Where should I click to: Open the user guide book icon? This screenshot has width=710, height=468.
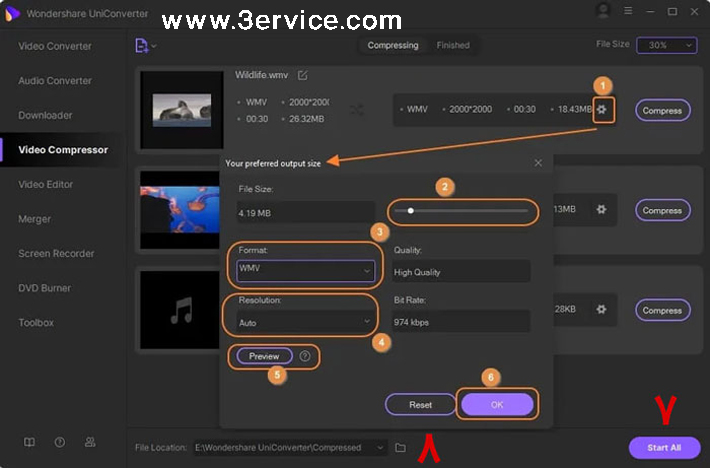30,442
